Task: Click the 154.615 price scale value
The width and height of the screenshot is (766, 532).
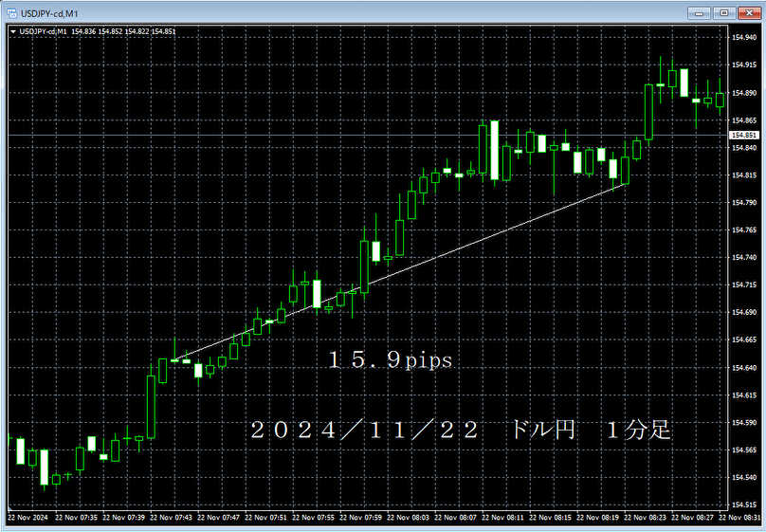Action: [x=744, y=394]
